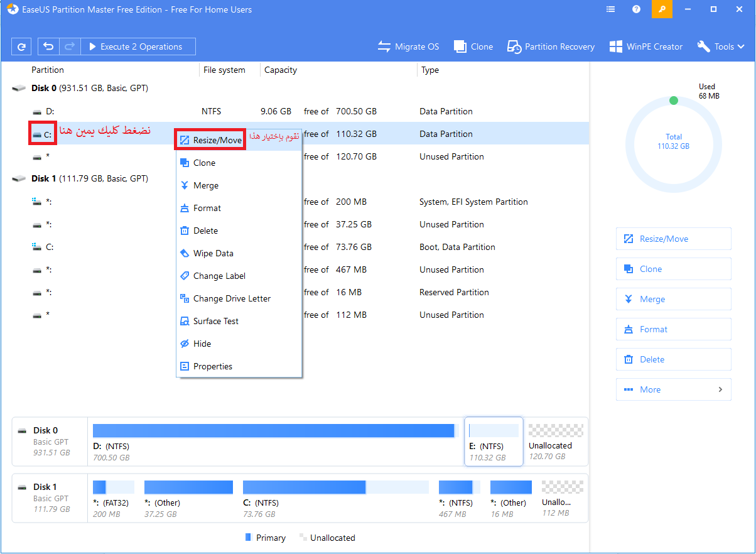The height and width of the screenshot is (554, 756).
Task: Open Properties from context menu
Action: (x=239, y=366)
